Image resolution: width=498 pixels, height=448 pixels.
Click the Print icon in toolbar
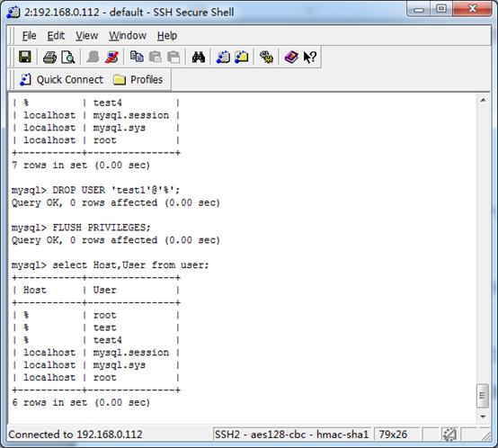49,58
